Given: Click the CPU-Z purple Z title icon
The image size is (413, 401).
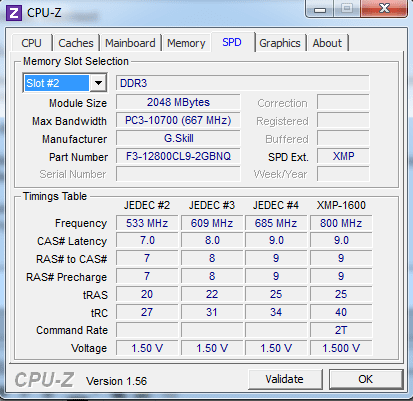Looking at the screenshot, I should point(14,13).
